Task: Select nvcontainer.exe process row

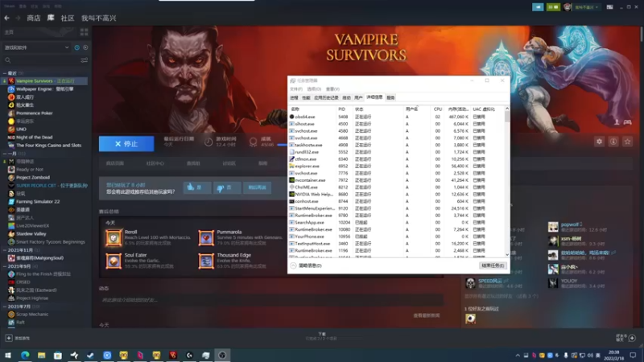Action: 396,180
